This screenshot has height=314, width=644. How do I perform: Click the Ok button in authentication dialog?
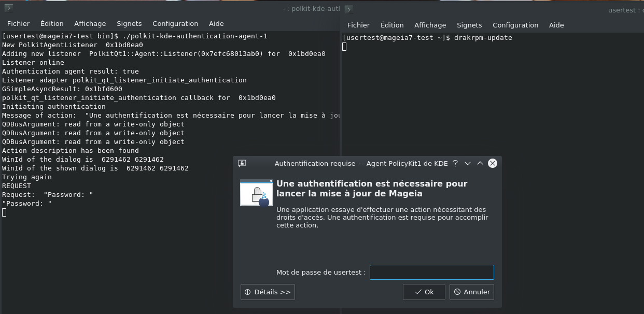(x=424, y=292)
